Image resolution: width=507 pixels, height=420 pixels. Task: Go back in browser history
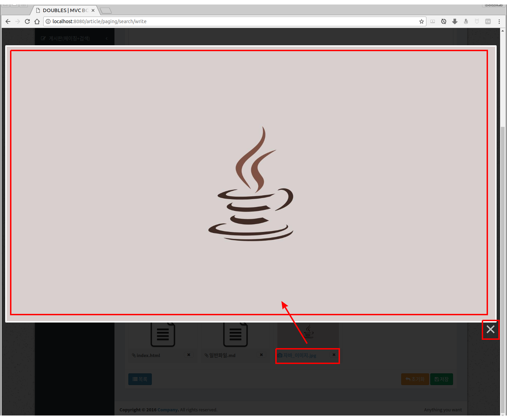[8, 21]
